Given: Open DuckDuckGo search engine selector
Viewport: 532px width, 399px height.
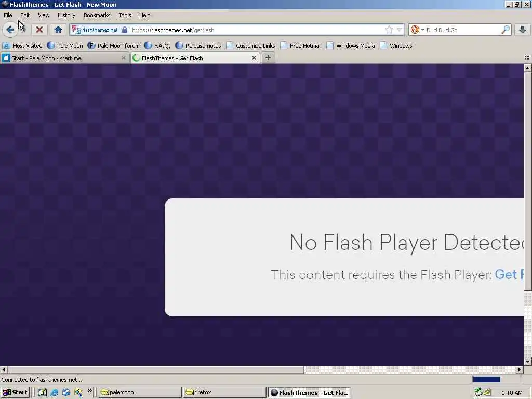Looking at the screenshot, I should coord(417,30).
